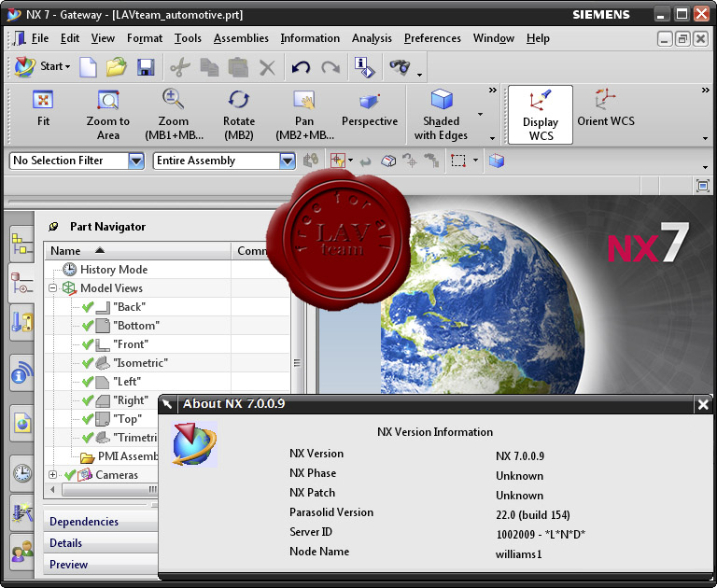
Task: Toggle checkmark on "Right" view
Action: 88,400
